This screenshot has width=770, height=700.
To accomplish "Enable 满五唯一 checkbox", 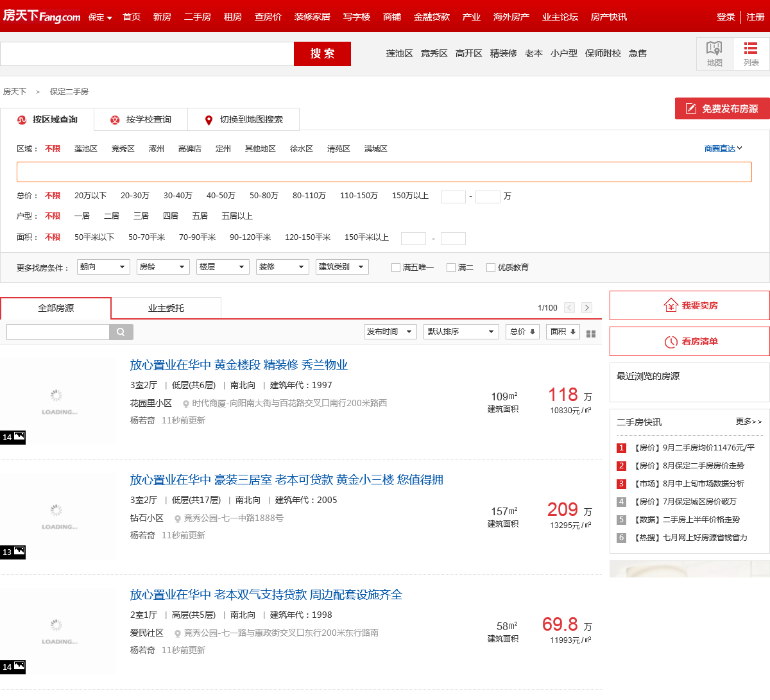I will coord(396,268).
